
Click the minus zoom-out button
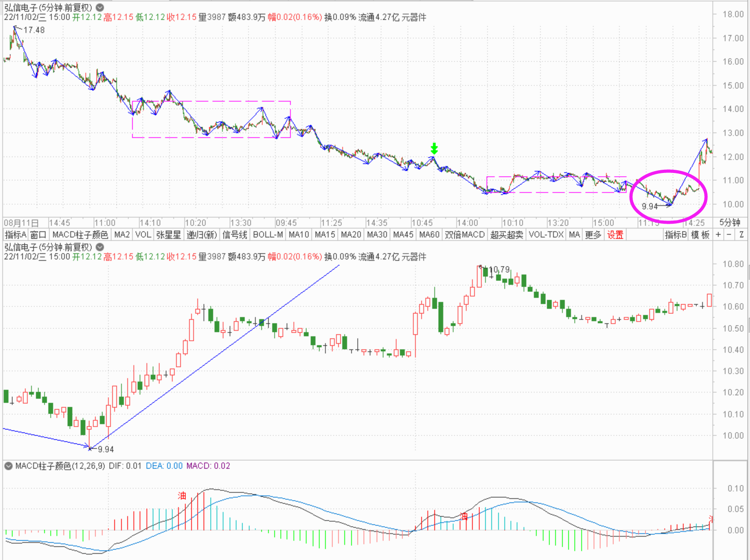729,235
